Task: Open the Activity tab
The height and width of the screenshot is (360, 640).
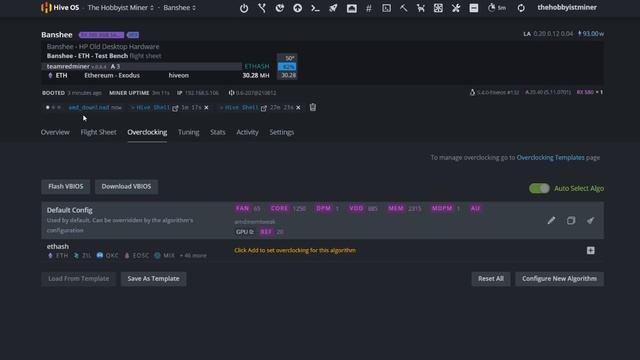Action: (x=247, y=132)
